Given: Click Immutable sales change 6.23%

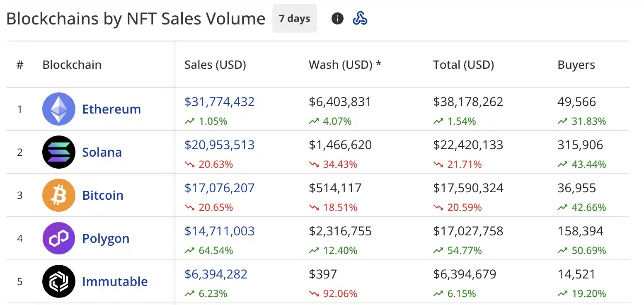Looking at the screenshot, I should click(213, 294).
